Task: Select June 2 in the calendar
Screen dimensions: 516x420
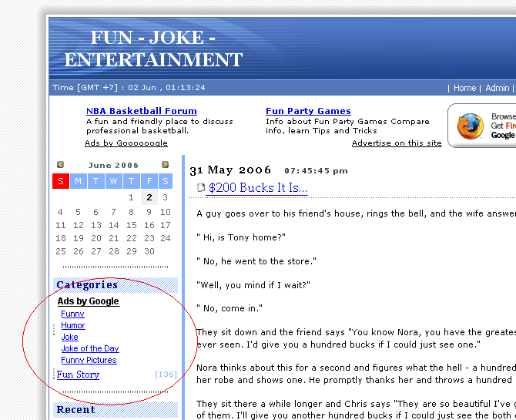Action: click(x=149, y=197)
